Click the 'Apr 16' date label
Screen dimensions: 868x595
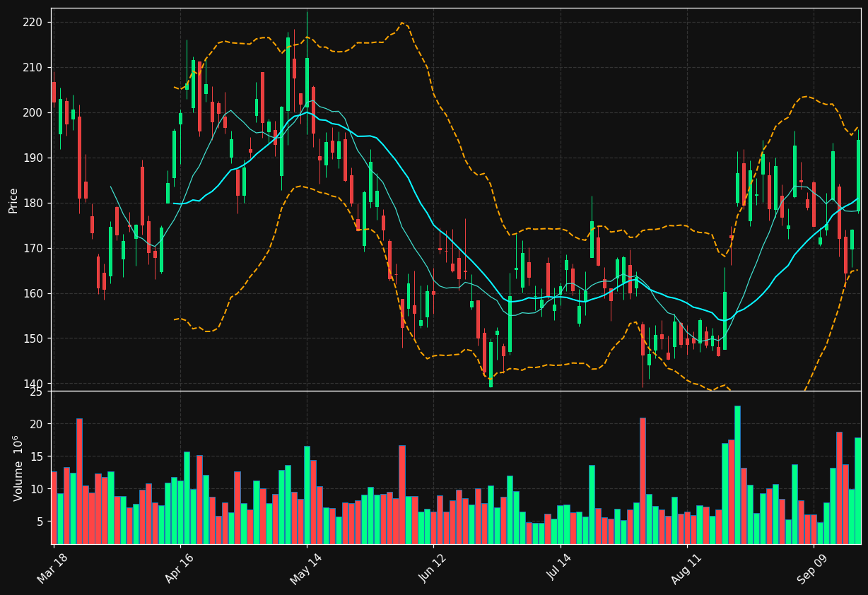[180, 567]
